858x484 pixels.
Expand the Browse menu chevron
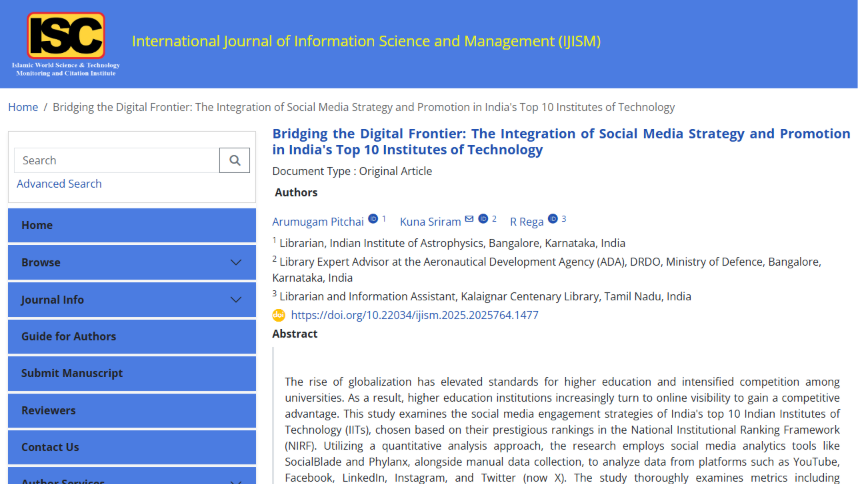point(236,263)
